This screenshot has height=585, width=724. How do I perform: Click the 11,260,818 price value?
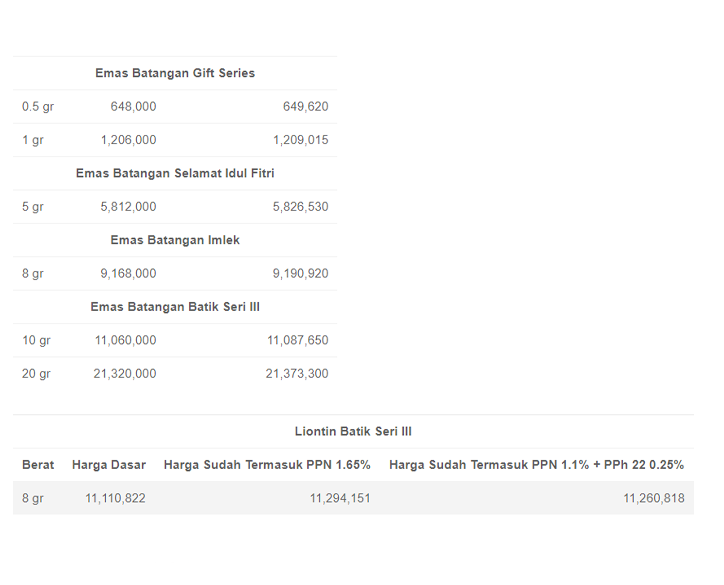(x=654, y=498)
